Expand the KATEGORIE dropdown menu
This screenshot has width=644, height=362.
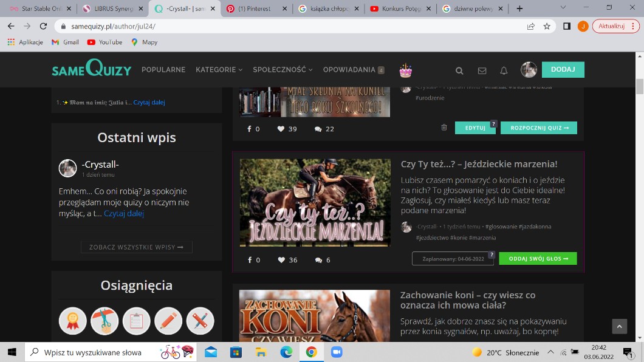[219, 70]
